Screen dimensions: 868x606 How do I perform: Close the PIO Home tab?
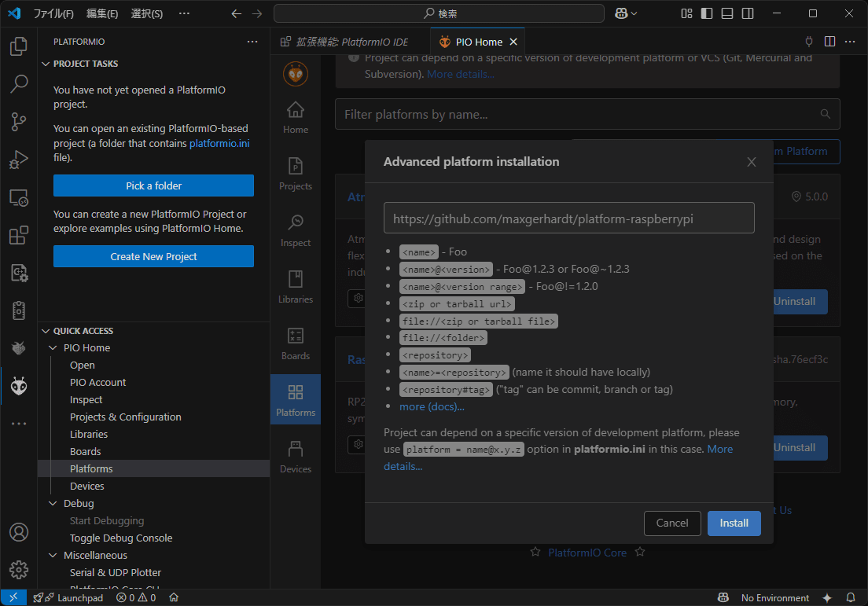513,42
